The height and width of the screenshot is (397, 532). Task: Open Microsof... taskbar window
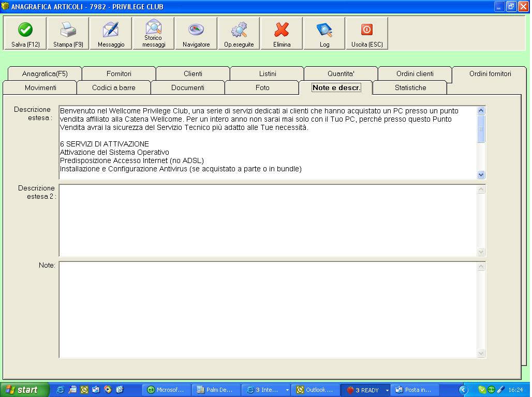click(166, 390)
